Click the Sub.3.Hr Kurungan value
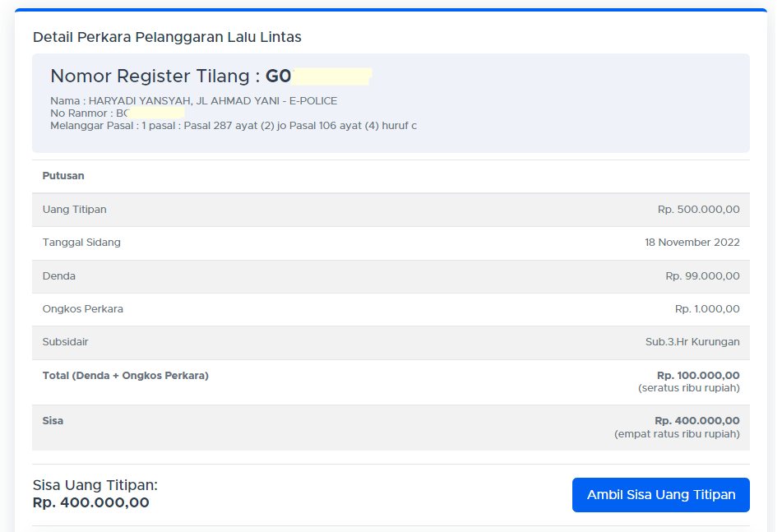Screen dimensions: 782x532 (x=692, y=342)
